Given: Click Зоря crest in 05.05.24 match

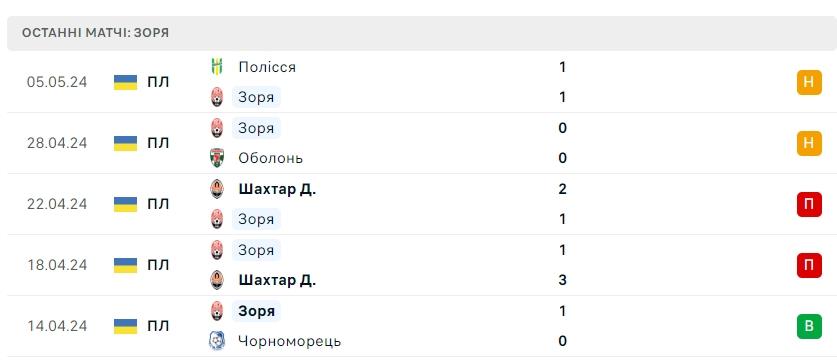Looking at the screenshot, I should coord(217,97).
